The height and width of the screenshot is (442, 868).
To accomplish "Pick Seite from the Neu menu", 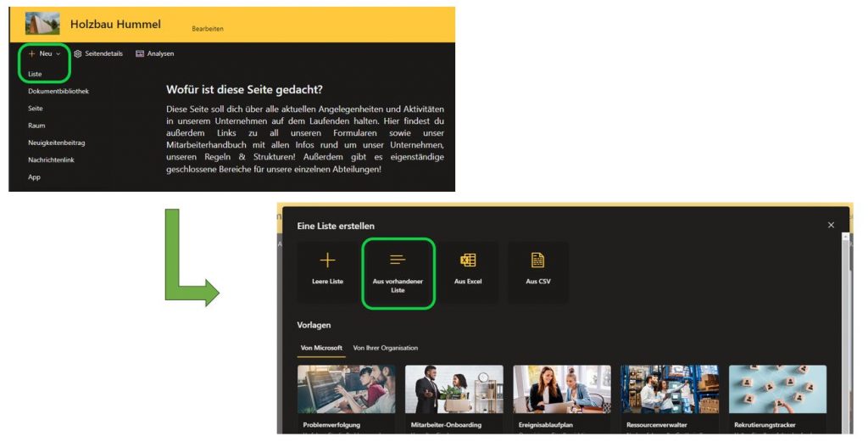I will (36, 109).
